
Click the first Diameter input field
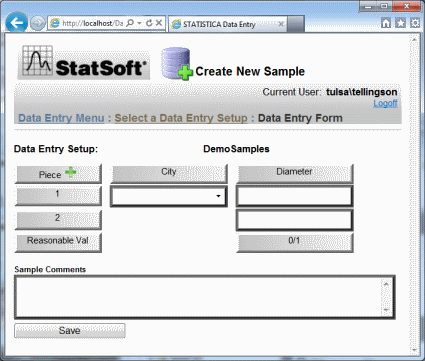coord(294,196)
